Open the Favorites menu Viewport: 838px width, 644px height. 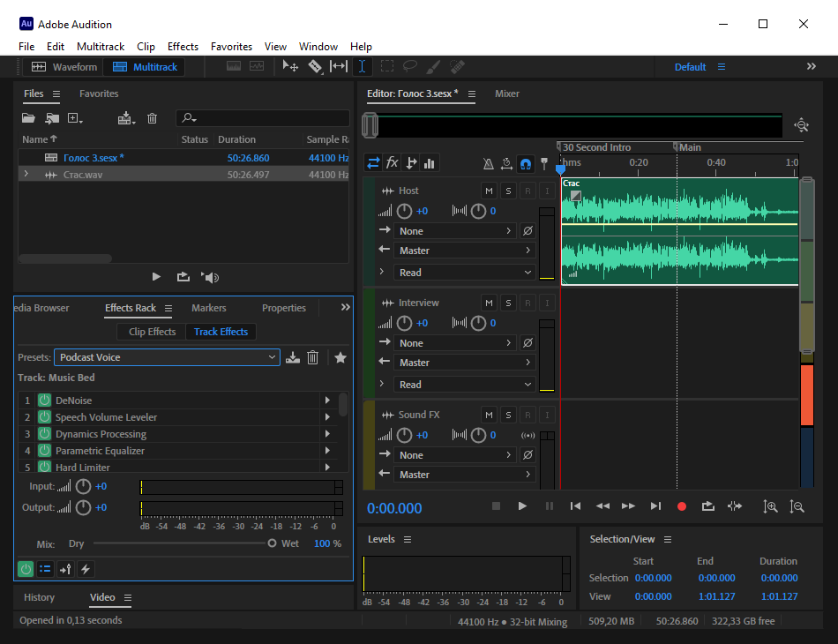coord(231,47)
